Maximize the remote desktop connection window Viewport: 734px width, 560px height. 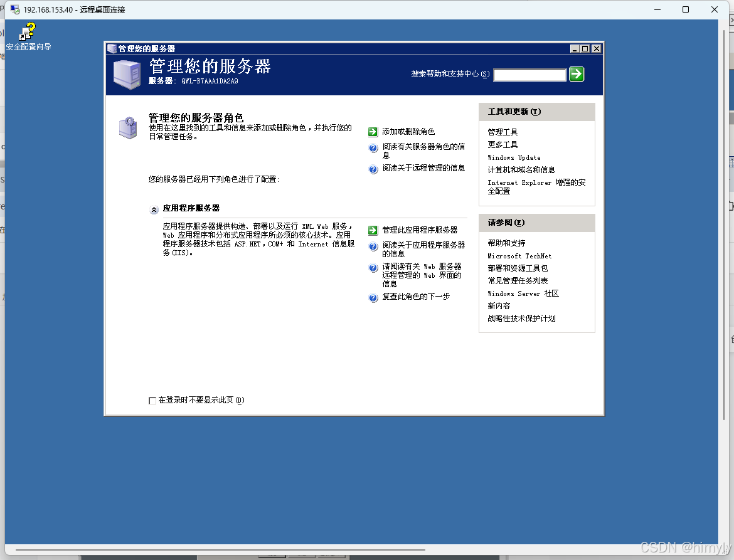(686, 9)
